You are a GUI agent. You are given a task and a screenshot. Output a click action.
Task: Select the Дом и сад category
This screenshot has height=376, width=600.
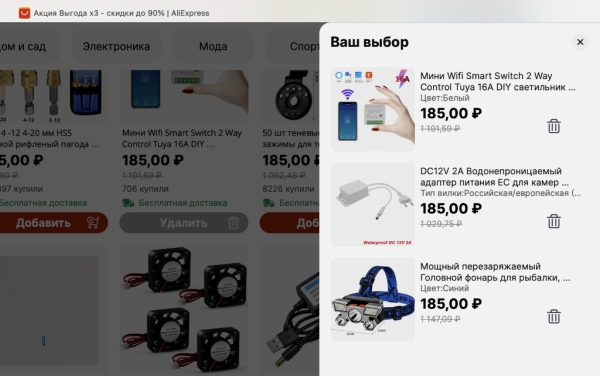tap(24, 46)
